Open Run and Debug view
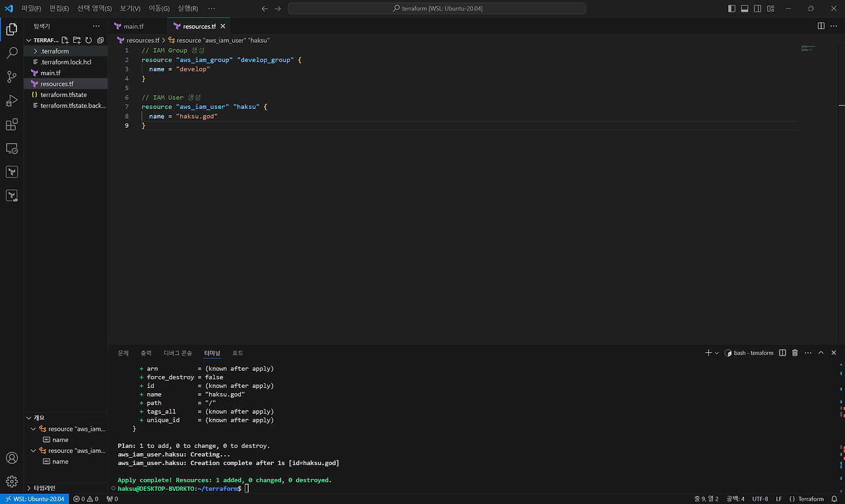Image resolution: width=845 pixels, height=504 pixels. pyautogui.click(x=12, y=101)
